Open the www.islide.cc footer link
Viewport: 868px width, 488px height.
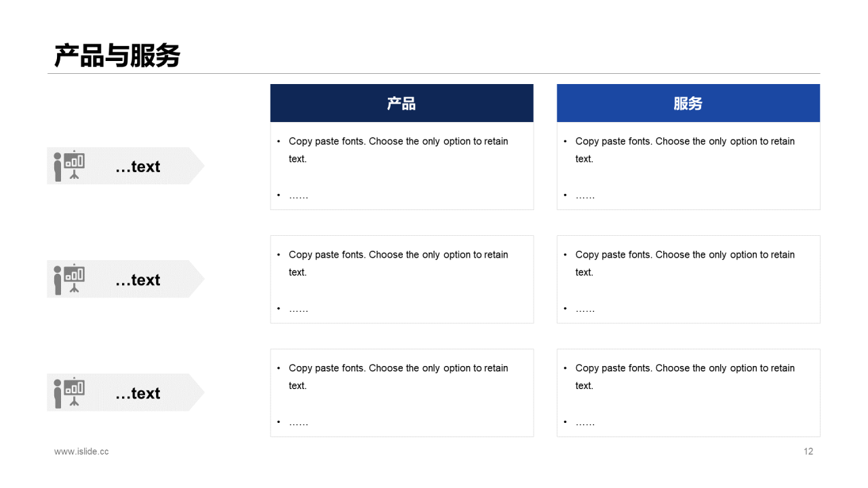(81, 451)
